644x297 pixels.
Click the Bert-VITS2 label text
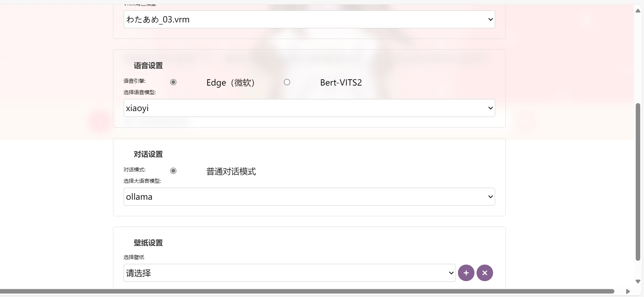pos(341,82)
